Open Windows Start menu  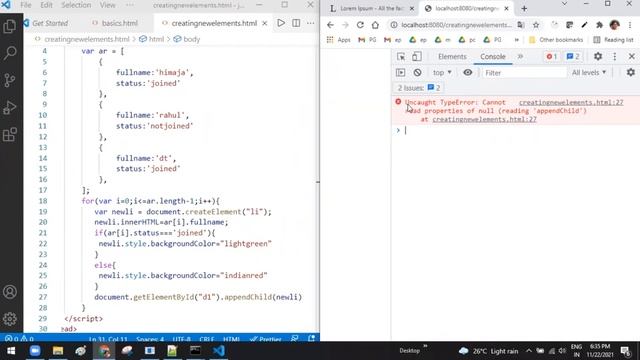point(11,351)
